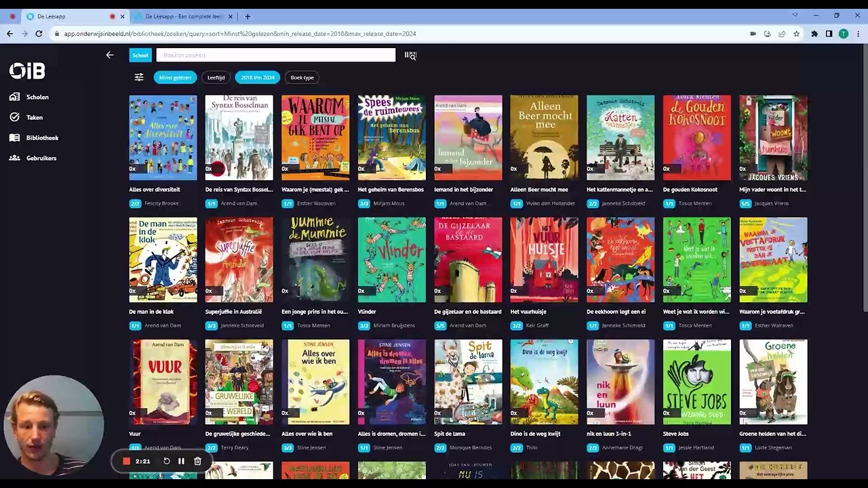Open the barcode scan search icon
868x488 pixels.
point(410,56)
